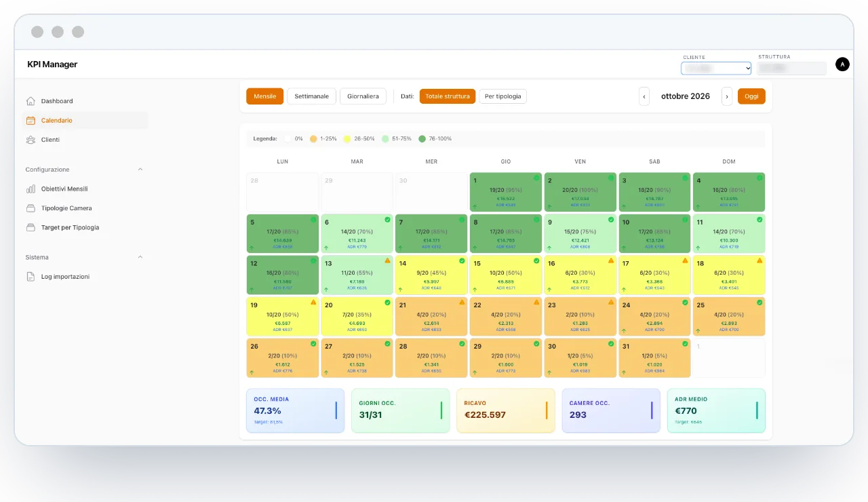Click the warning icon on day 19
868x502 pixels.
[313, 303]
